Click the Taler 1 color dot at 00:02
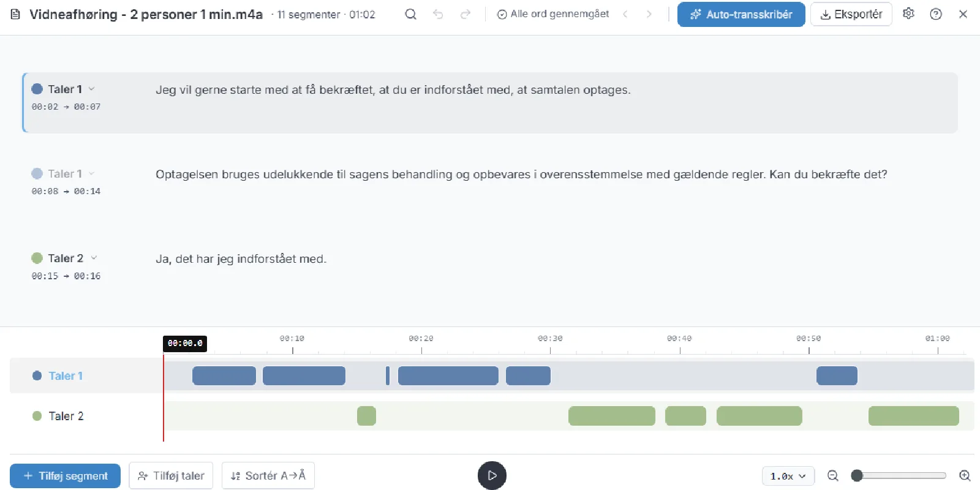 coord(37,89)
